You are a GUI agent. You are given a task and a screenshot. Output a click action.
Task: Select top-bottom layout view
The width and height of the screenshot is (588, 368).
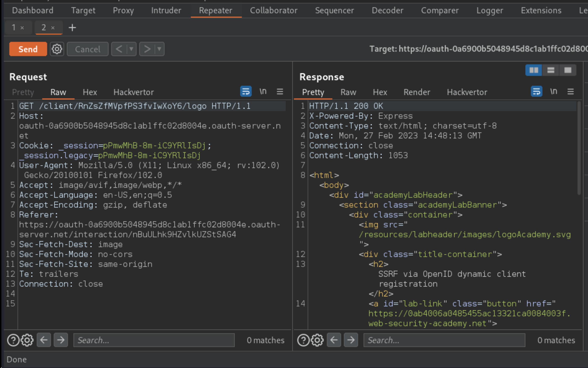coord(551,70)
